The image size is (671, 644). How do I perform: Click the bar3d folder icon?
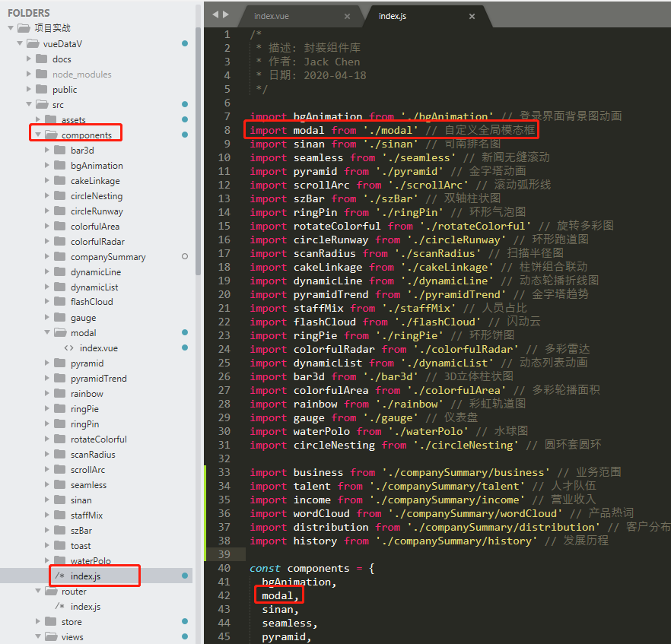[59, 150]
